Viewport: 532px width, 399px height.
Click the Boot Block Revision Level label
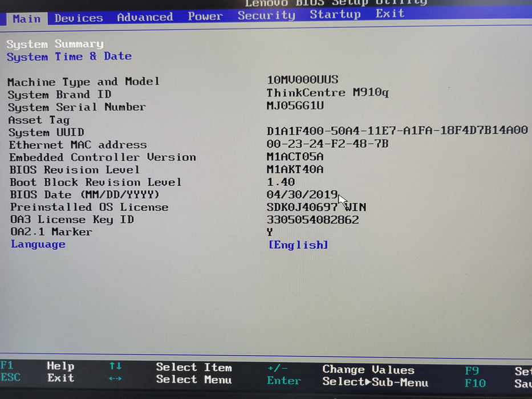coord(95,182)
